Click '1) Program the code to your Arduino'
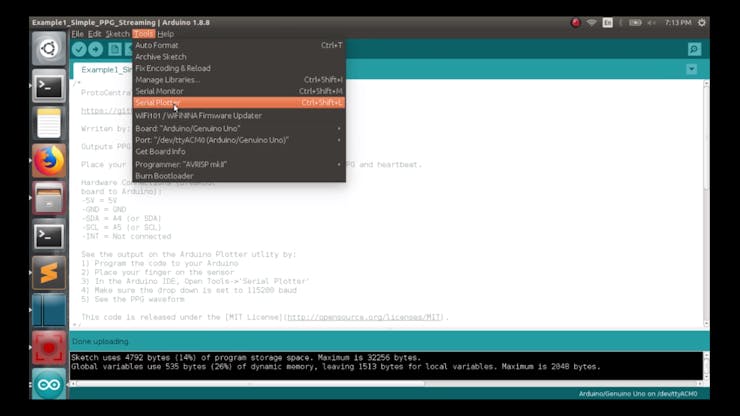Screen dimensions: 740x416 (x=160, y=263)
